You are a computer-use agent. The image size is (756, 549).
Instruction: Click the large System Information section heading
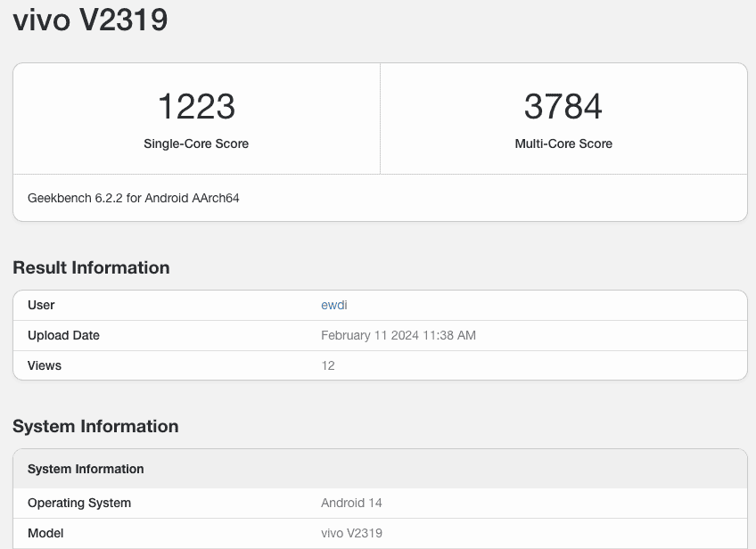[95, 427]
